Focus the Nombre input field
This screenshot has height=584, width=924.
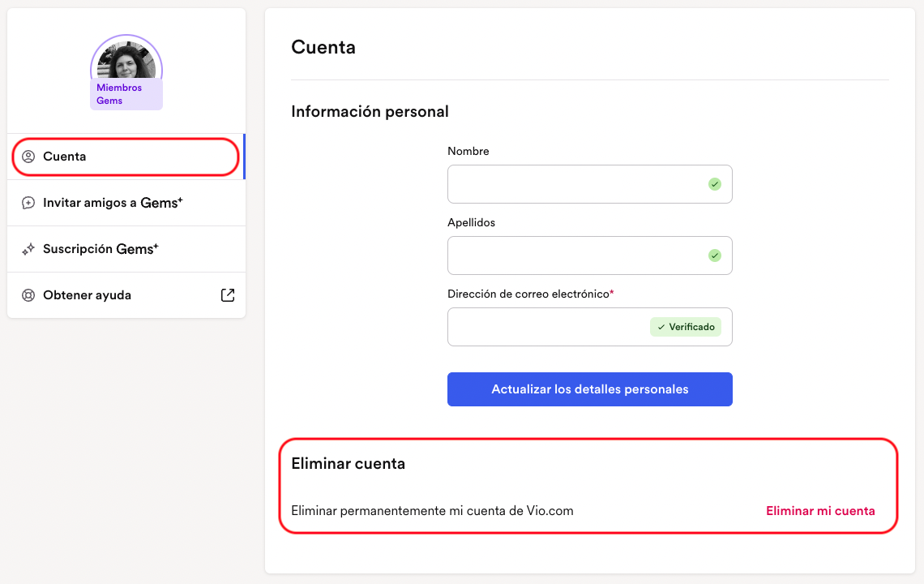point(590,184)
